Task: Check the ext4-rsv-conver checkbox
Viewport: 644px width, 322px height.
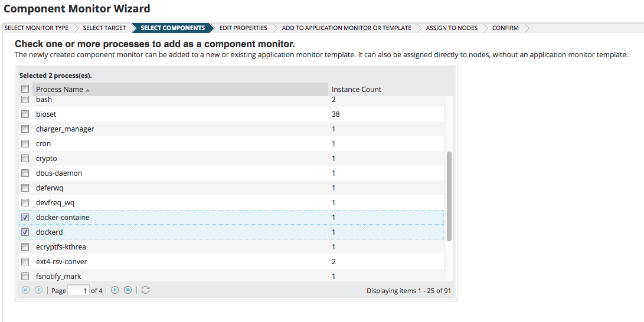Action: pos(25,262)
